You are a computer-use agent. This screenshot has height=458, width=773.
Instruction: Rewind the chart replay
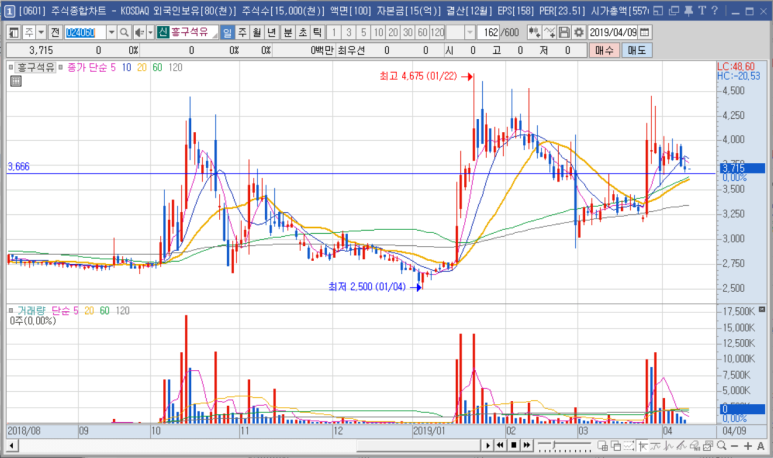(500, 445)
